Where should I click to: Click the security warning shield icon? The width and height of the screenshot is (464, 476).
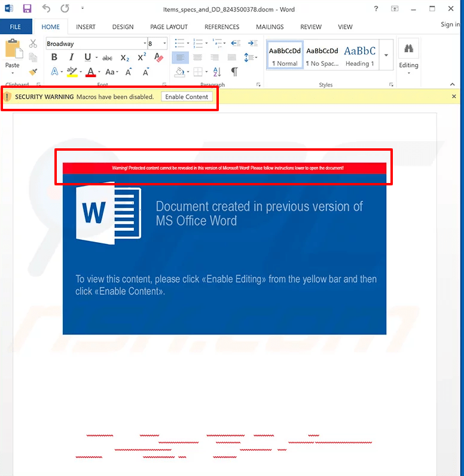7,97
